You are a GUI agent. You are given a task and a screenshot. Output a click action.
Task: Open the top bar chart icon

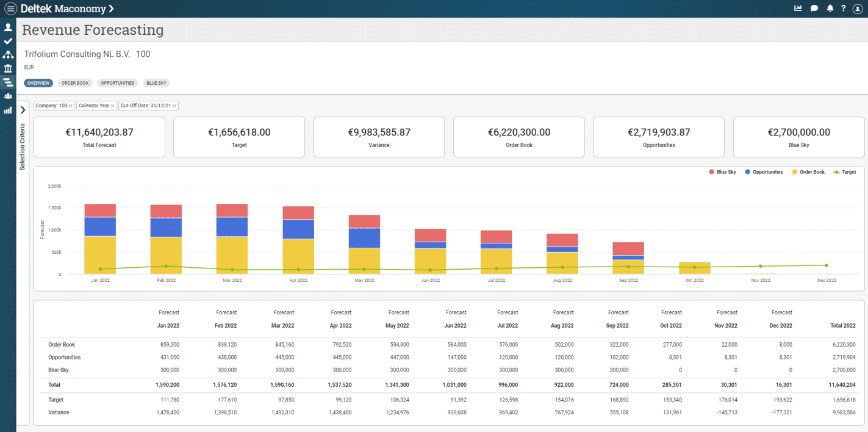pyautogui.click(x=798, y=9)
